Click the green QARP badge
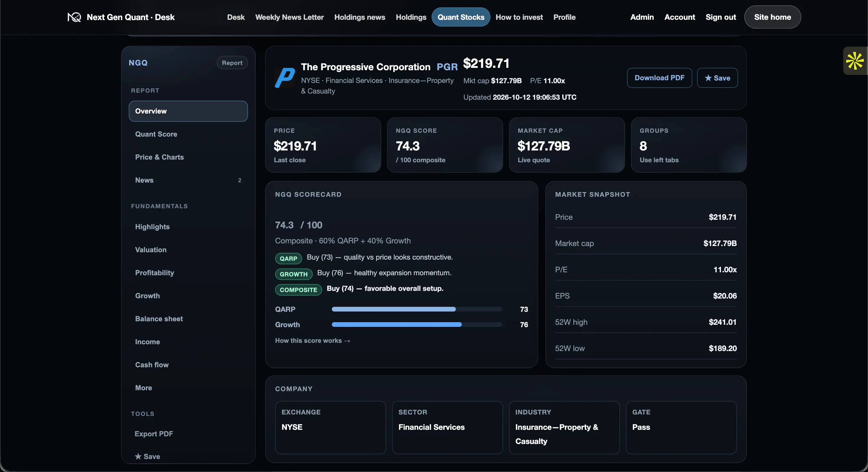868x472 pixels. [x=288, y=258]
